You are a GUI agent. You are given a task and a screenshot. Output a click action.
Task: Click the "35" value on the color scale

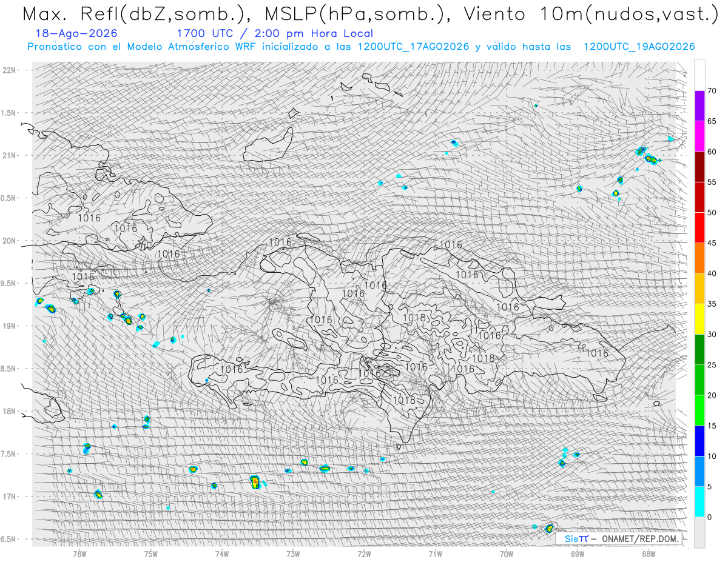click(712, 304)
